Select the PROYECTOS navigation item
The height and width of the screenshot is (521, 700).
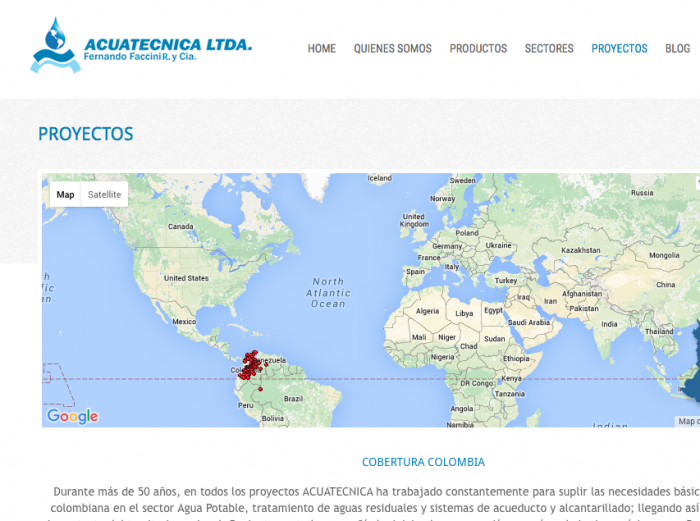tap(619, 48)
